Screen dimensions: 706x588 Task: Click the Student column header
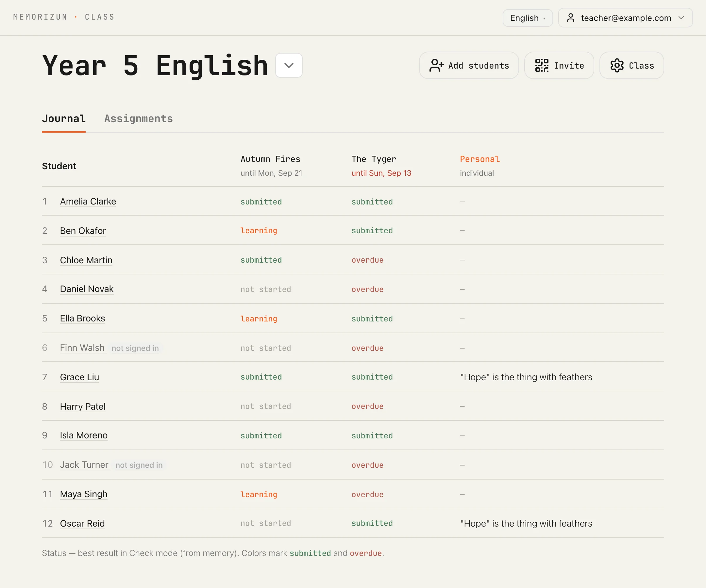tap(59, 166)
